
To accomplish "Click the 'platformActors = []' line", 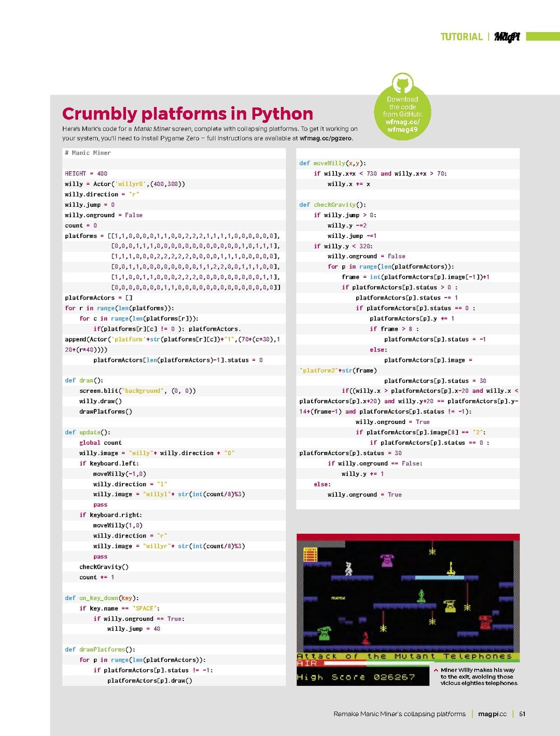I will tap(99, 298).
